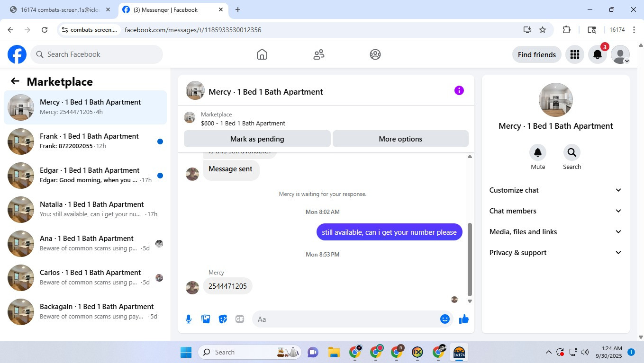
Task: Open the emoji picker smiley icon
Action: tap(444, 319)
